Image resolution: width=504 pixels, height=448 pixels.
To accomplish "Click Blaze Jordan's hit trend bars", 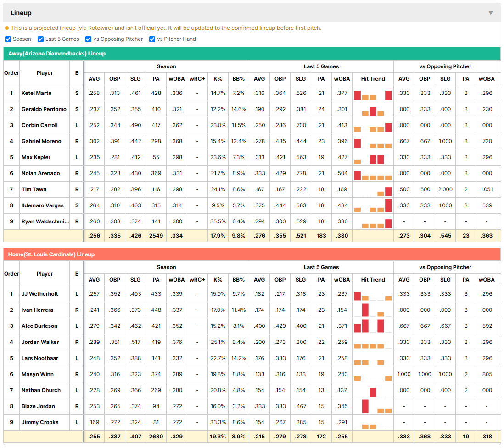I will coord(373,407).
